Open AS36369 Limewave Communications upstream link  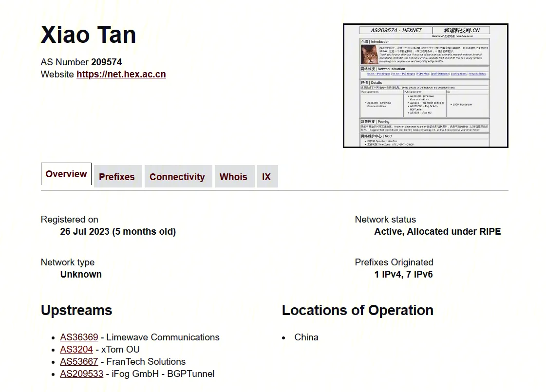pyautogui.click(x=79, y=337)
